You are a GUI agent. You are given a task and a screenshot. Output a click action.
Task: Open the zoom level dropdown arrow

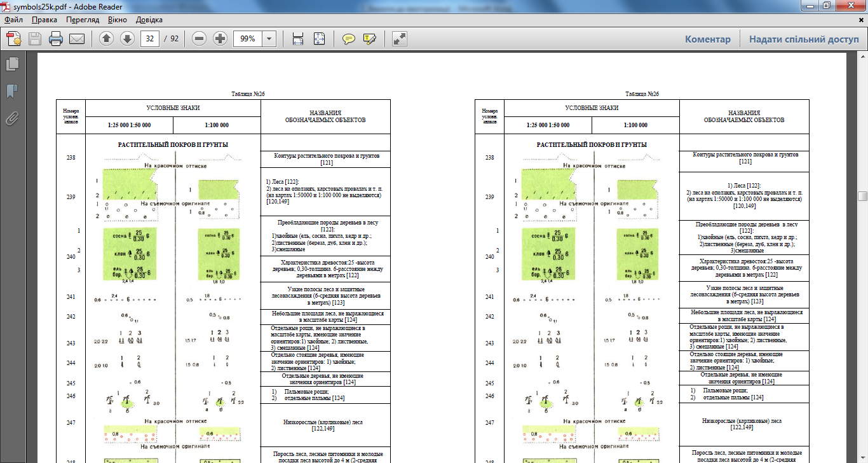[269, 39]
